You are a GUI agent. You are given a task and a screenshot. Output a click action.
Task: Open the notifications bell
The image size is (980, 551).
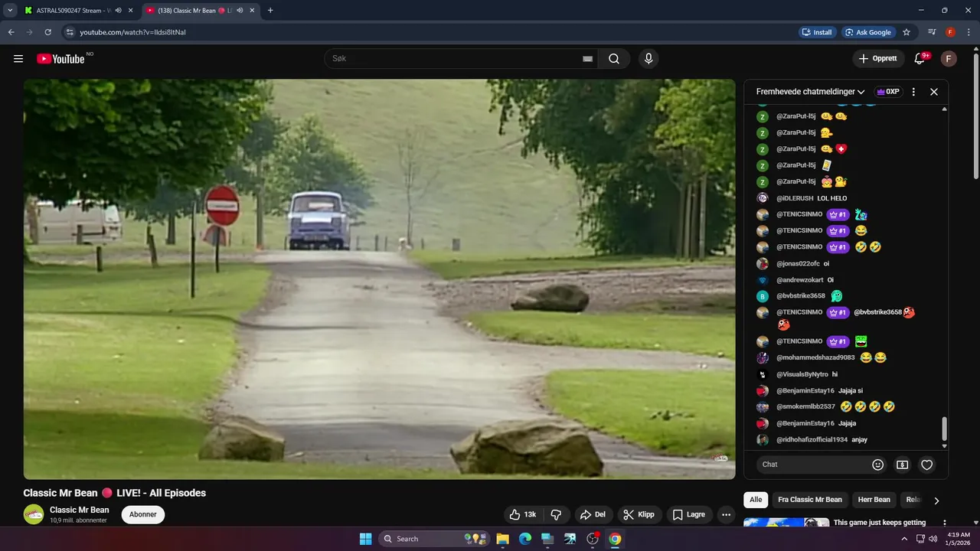click(x=920, y=59)
